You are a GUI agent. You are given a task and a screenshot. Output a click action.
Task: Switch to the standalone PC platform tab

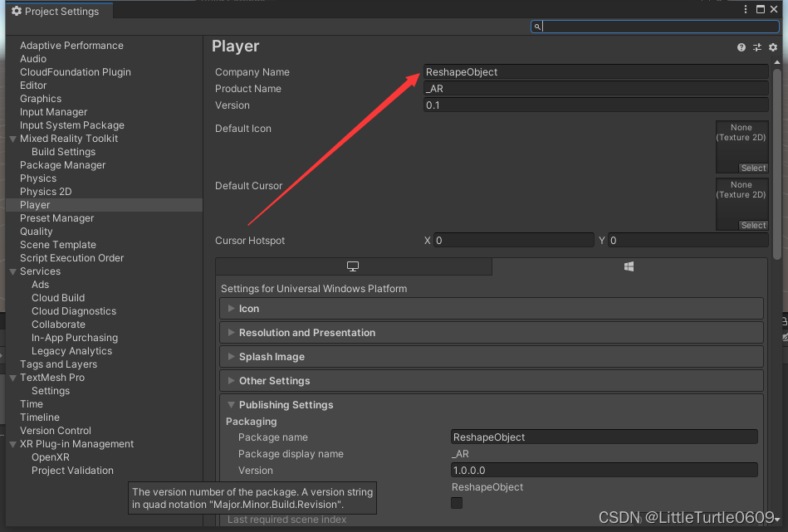click(353, 266)
